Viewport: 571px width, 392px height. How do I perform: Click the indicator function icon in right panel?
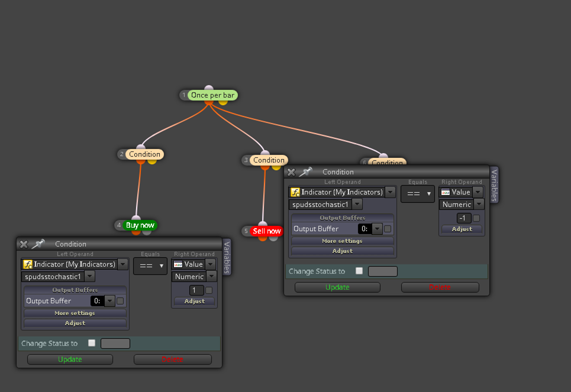(295, 192)
